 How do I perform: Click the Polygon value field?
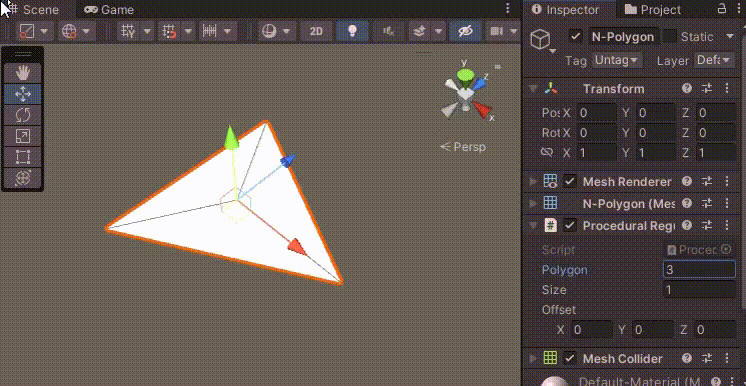(699, 270)
